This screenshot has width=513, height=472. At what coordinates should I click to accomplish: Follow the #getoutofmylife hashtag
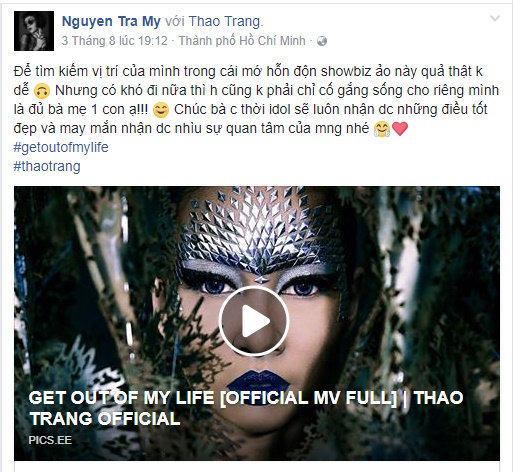pyautogui.click(x=61, y=147)
